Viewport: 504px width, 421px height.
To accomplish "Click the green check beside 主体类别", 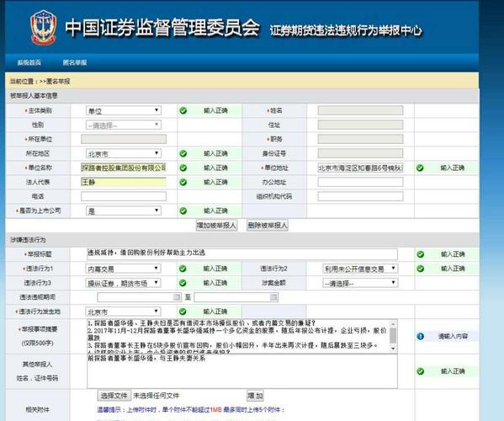I will 183,110.
